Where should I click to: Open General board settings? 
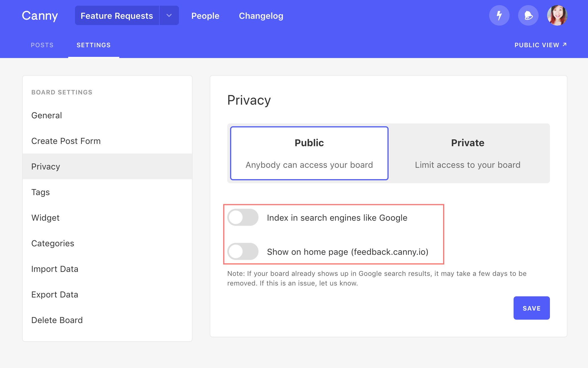tap(47, 115)
